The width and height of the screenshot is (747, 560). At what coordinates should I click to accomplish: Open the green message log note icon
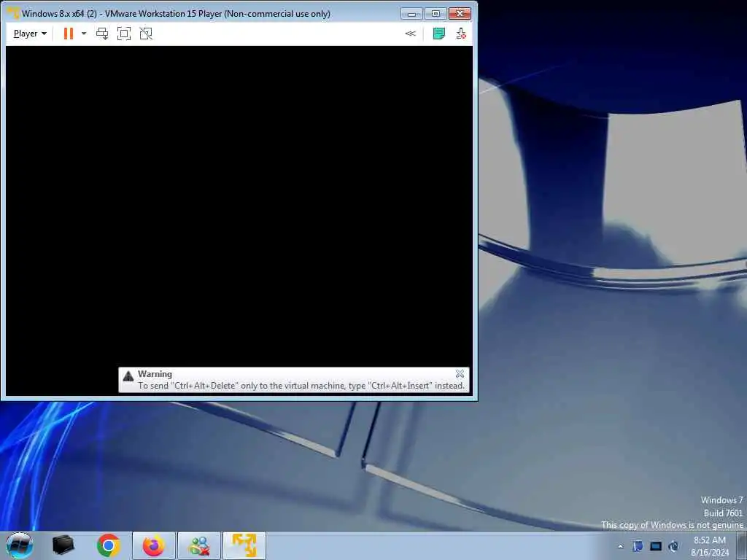tap(438, 34)
